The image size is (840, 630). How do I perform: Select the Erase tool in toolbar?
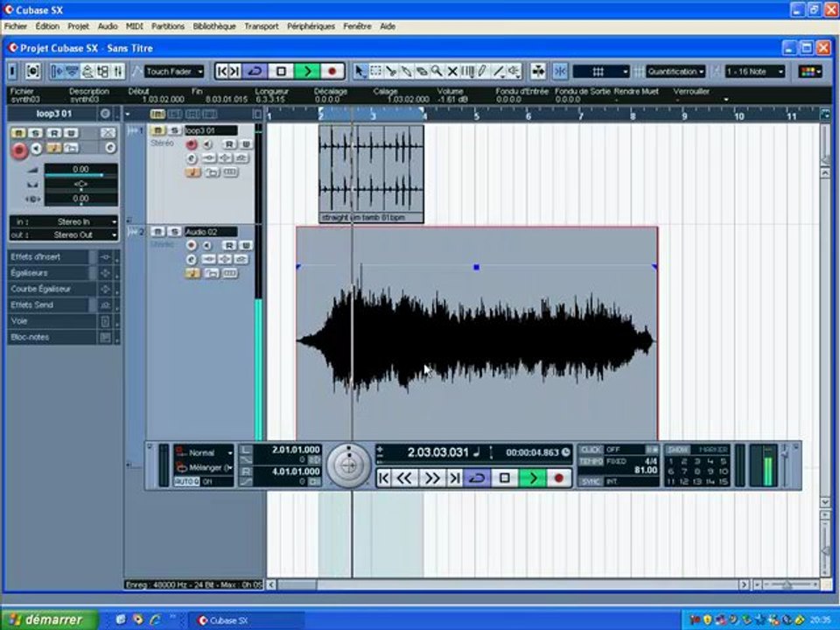[x=422, y=71]
